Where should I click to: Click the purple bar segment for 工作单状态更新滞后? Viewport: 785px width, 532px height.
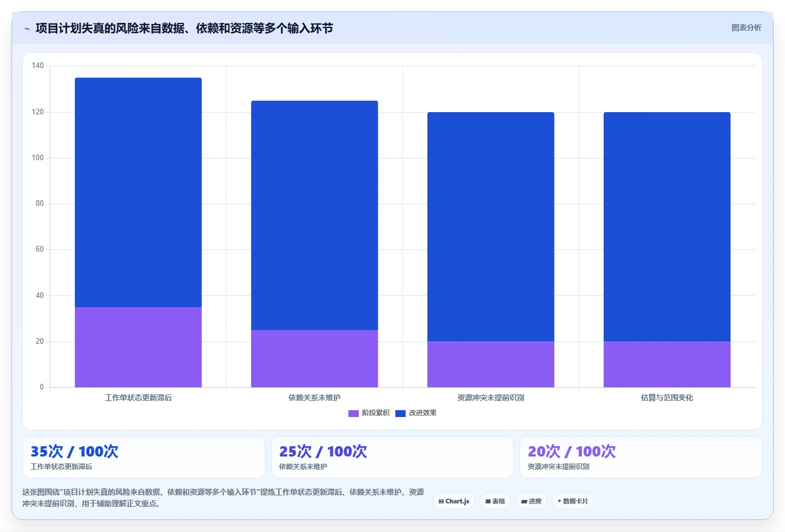(x=138, y=347)
